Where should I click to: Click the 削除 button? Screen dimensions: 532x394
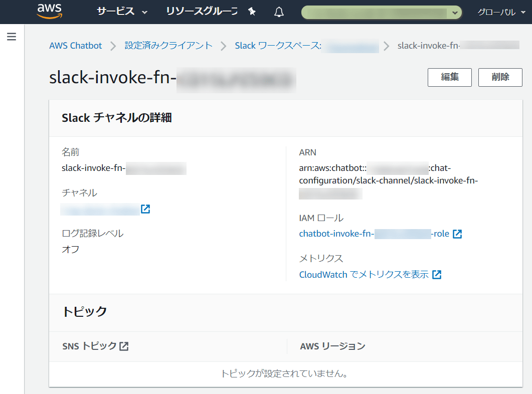click(500, 77)
